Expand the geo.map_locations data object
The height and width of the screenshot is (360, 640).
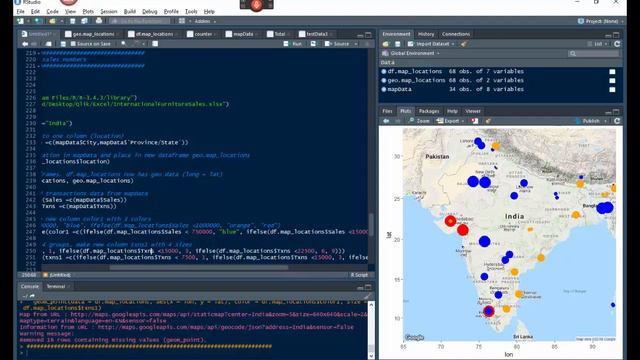point(384,80)
